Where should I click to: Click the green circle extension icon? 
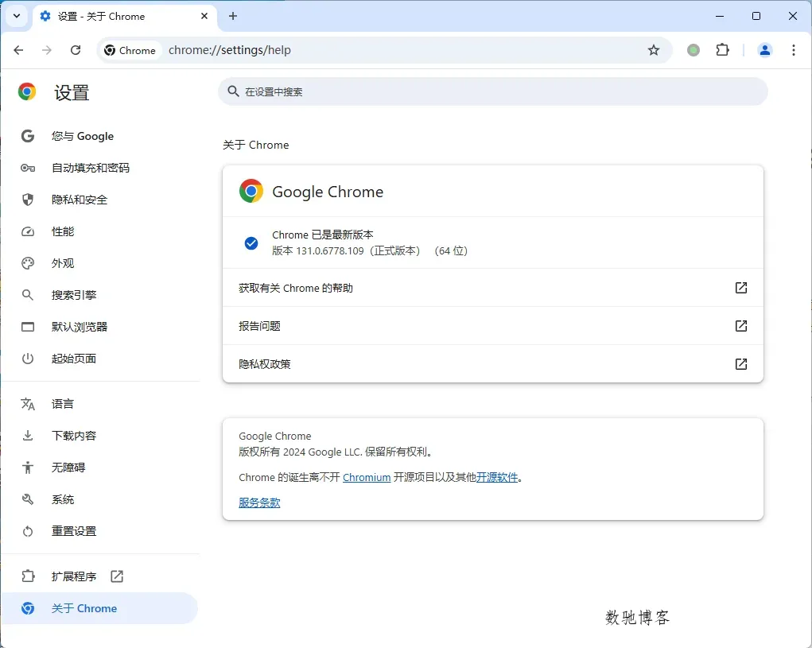(x=694, y=50)
